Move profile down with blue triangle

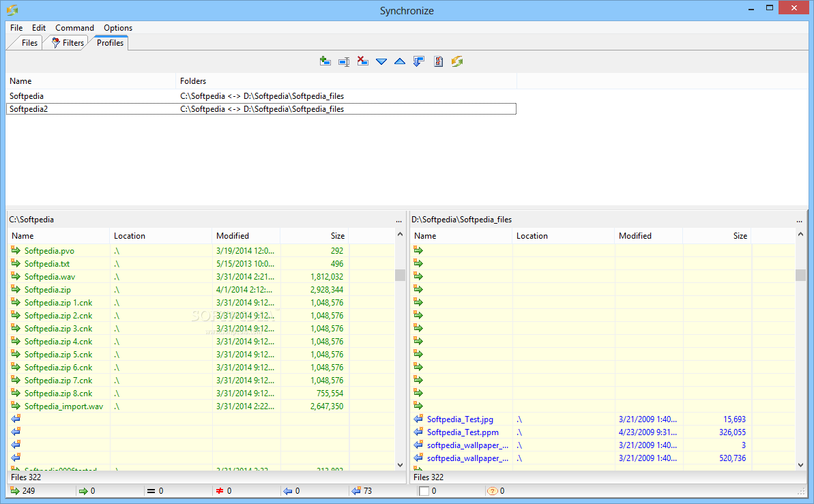[x=381, y=62]
